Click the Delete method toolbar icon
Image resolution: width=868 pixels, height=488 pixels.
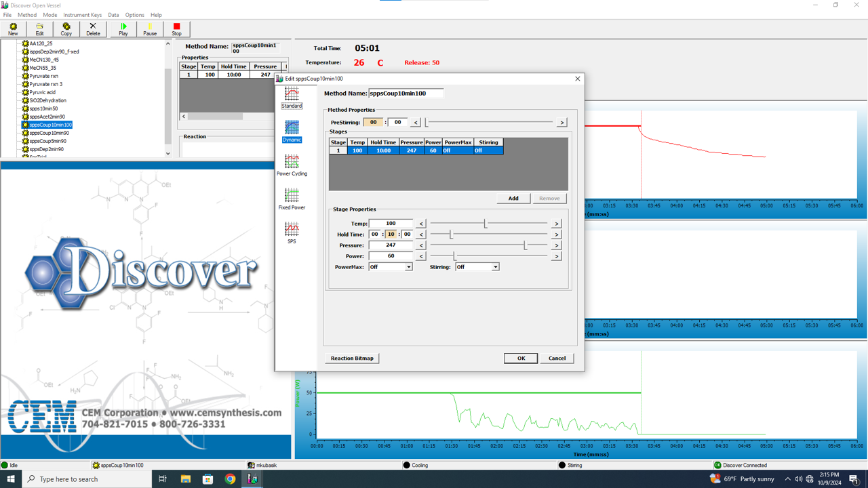[x=93, y=28]
